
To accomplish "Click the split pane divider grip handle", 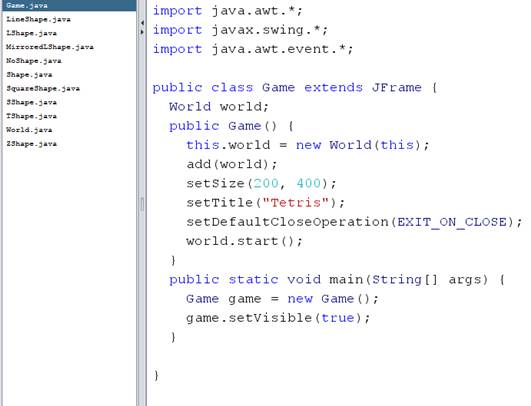I will (142, 204).
